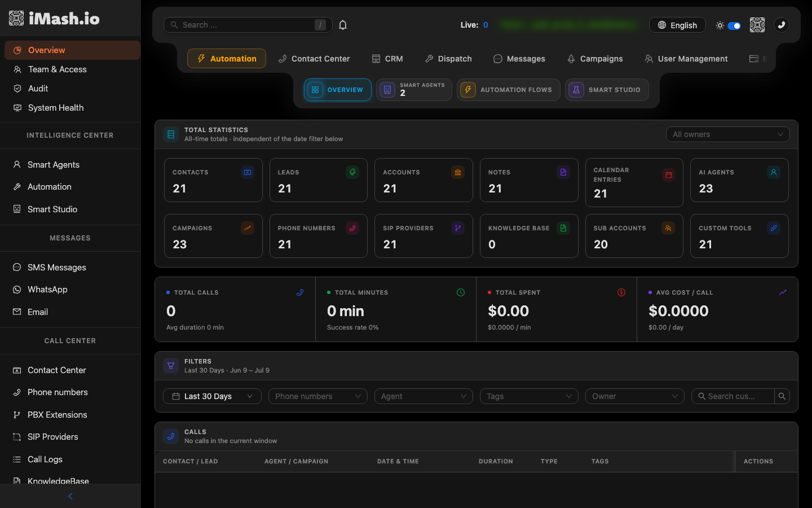
Task: Open the Smart Studio sub-tab
Action: (607, 90)
